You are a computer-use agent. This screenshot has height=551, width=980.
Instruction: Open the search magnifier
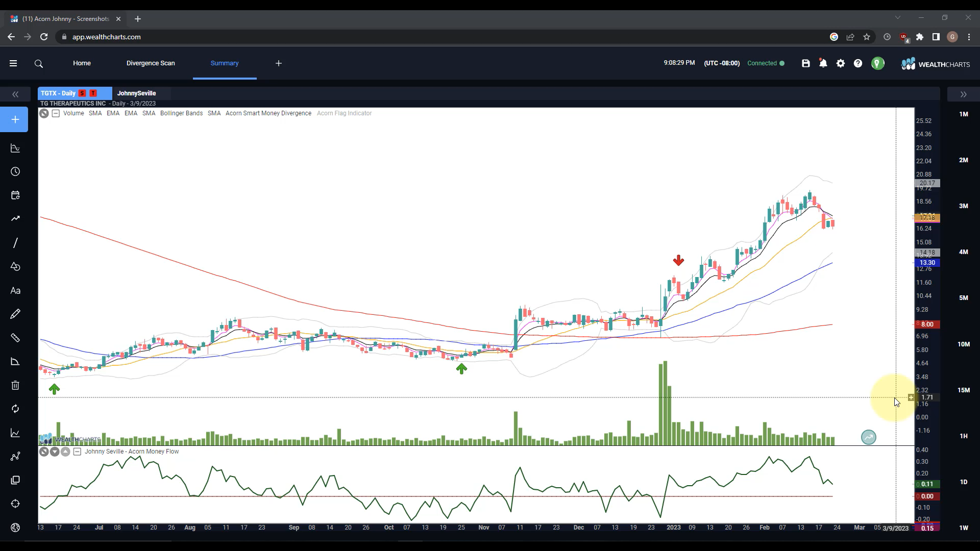(39, 64)
